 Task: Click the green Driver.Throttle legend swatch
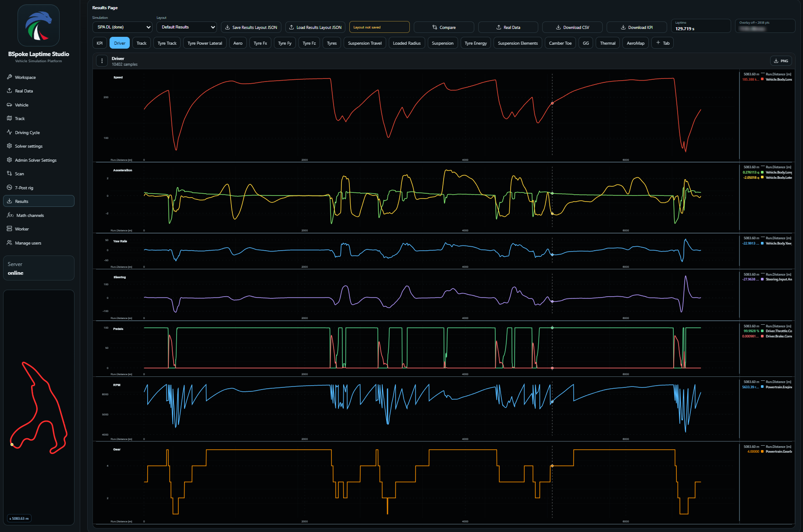pos(762,331)
